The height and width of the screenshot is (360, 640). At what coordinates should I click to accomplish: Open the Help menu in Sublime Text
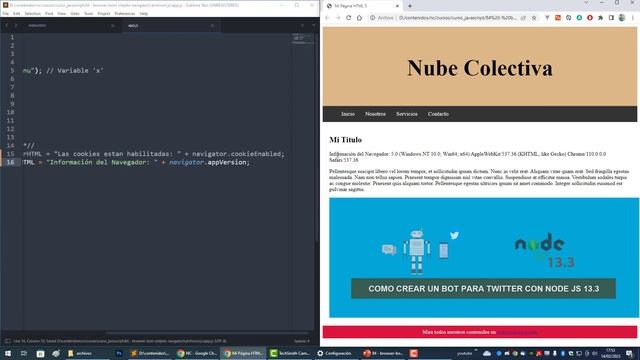144,13
